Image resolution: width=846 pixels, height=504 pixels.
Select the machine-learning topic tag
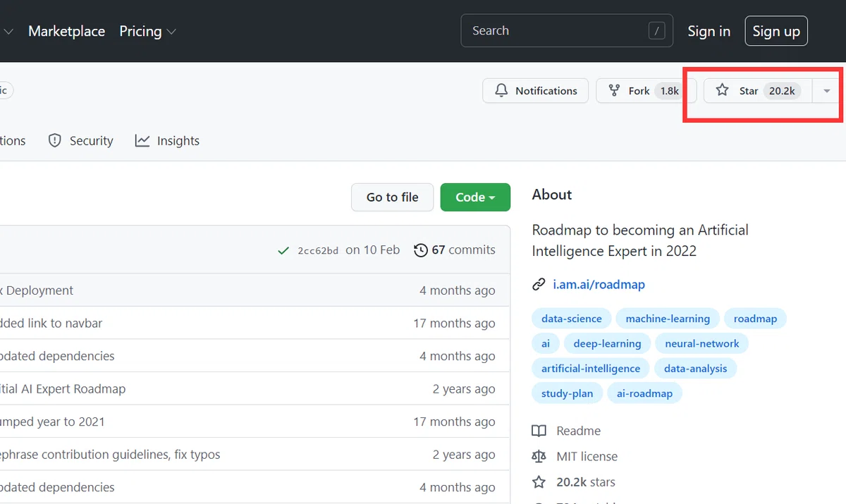(668, 319)
